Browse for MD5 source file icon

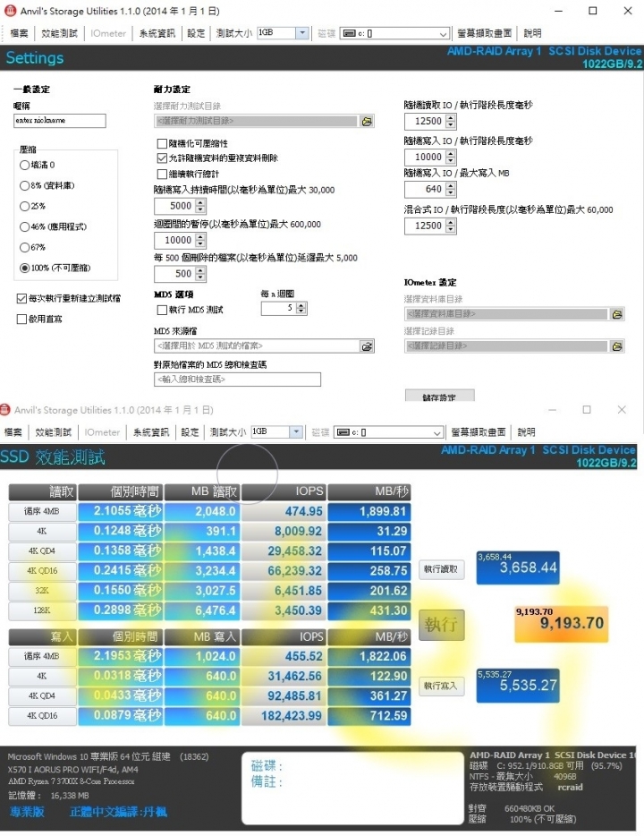click(367, 346)
